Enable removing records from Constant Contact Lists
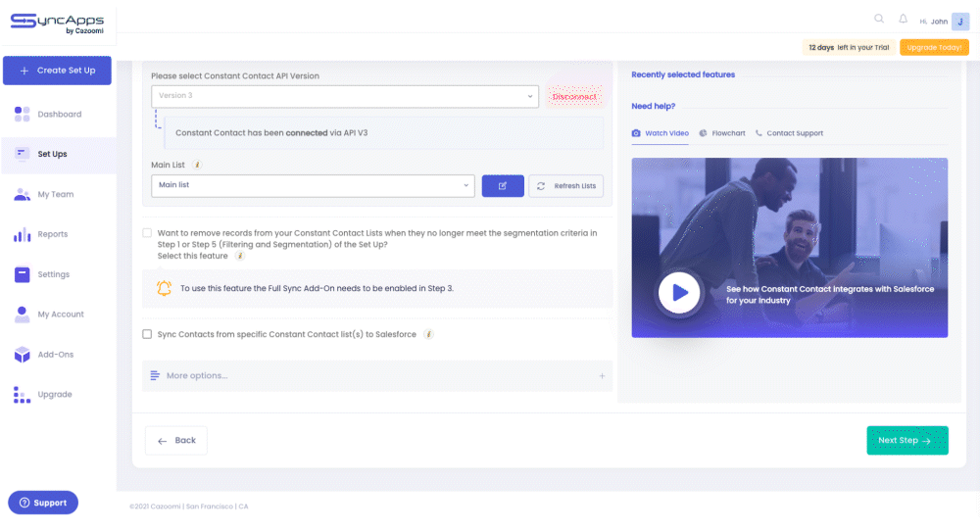The height and width of the screenshot is (531, 980). (x=147, y=233)
